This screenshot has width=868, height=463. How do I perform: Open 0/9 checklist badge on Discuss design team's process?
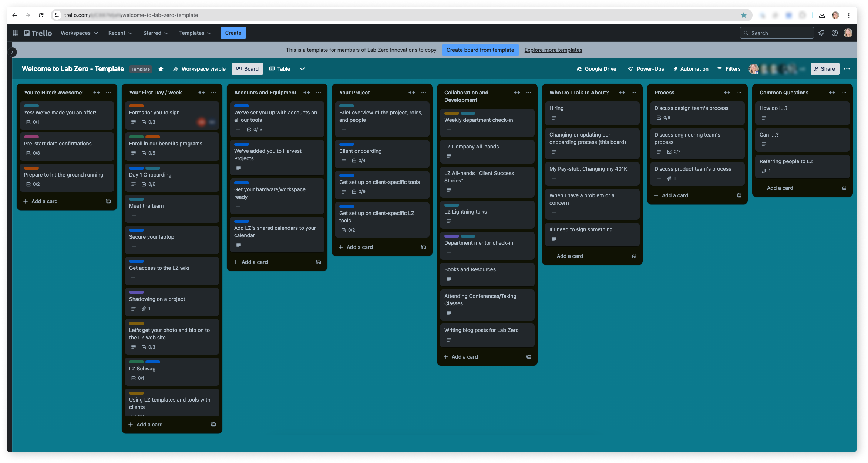click(x=663, y=118)
